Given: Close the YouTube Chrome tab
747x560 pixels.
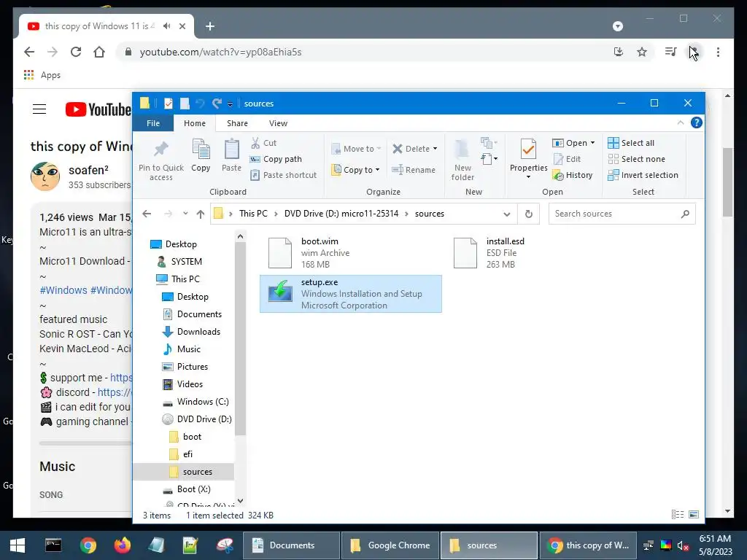Looking at the screenshot, I should [x=182, y=26].
